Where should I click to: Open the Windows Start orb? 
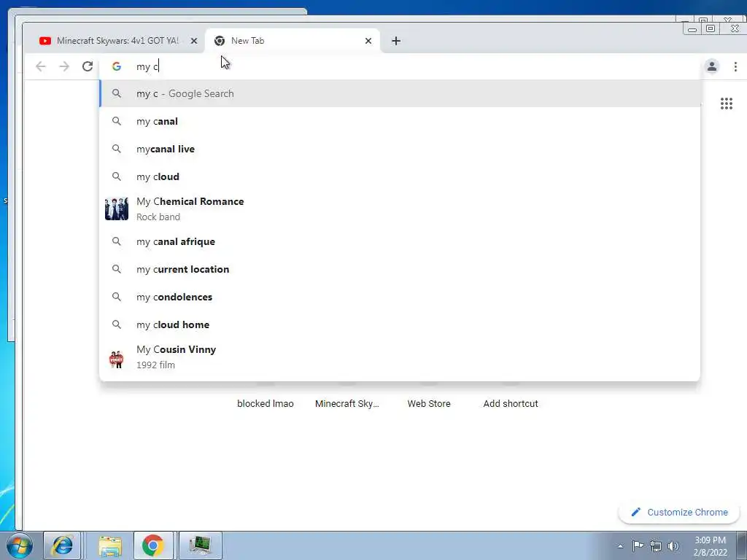tap(19, 545)
